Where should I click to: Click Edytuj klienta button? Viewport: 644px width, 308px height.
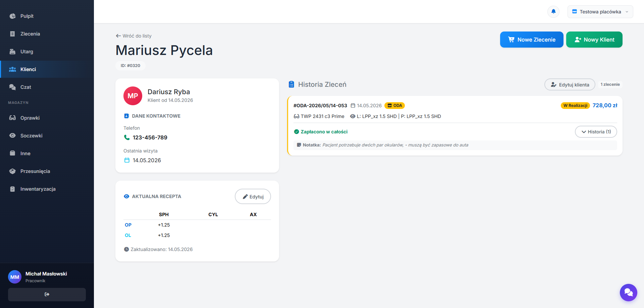point(570,85)
